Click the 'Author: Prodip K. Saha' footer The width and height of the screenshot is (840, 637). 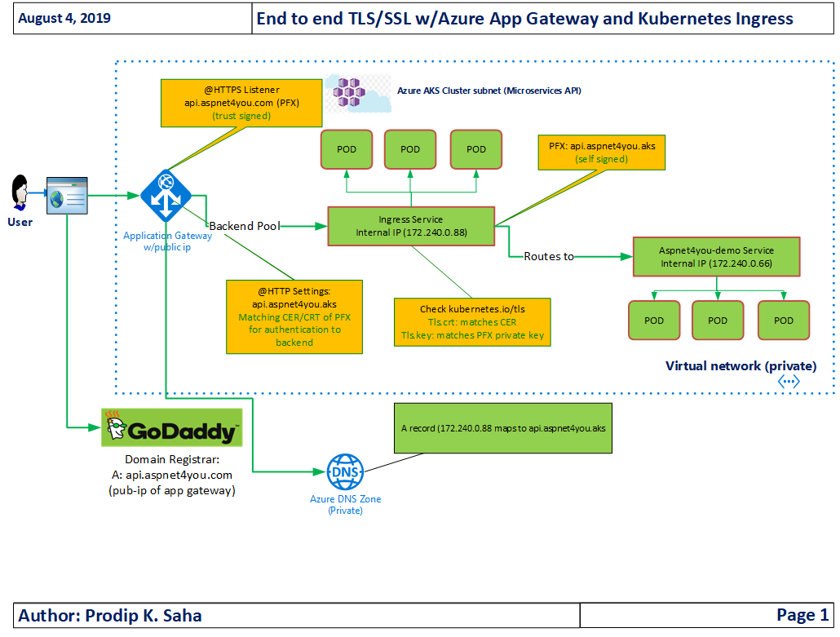110,616
